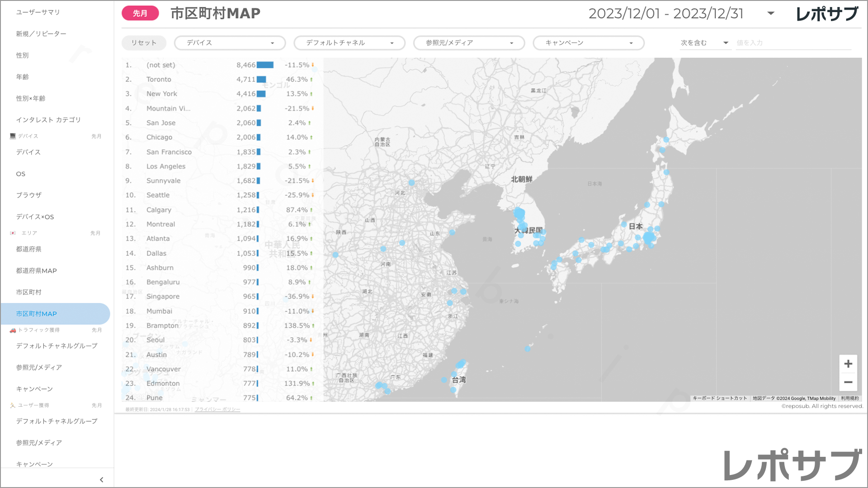
Task: Expand the date range picker arrow
Action: [771, 14]
